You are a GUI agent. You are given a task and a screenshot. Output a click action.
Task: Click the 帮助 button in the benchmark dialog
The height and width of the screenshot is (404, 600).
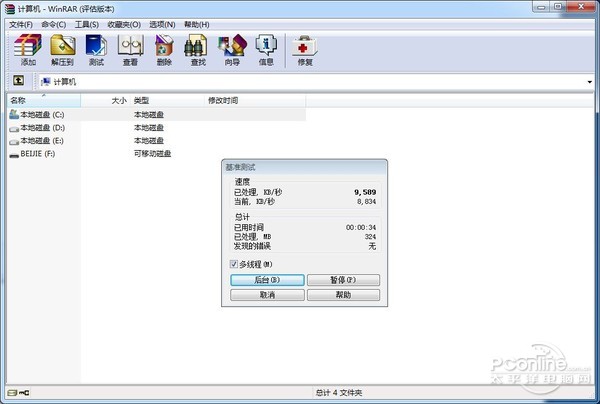pos(343,295)
